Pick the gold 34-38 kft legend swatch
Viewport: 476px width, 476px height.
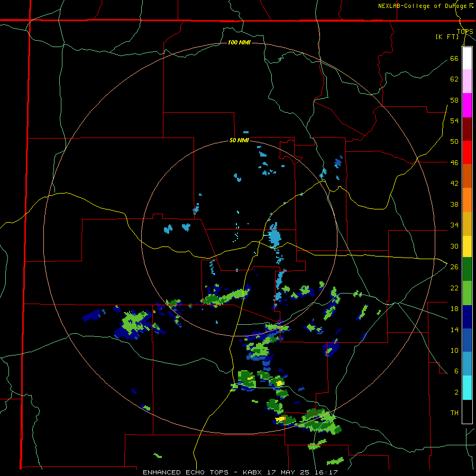467,224
